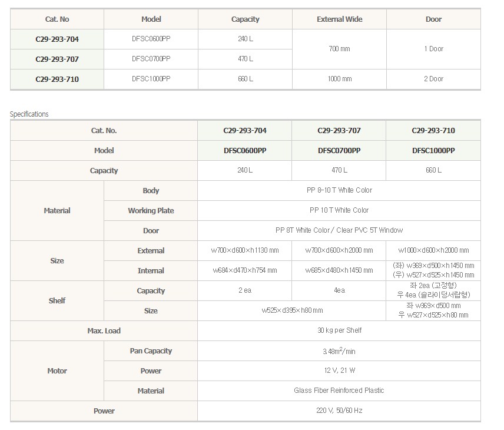This screenshot has height=430, width=504.
Task: Click Cat. No C29-293-704 in top table
Action: 57,39
